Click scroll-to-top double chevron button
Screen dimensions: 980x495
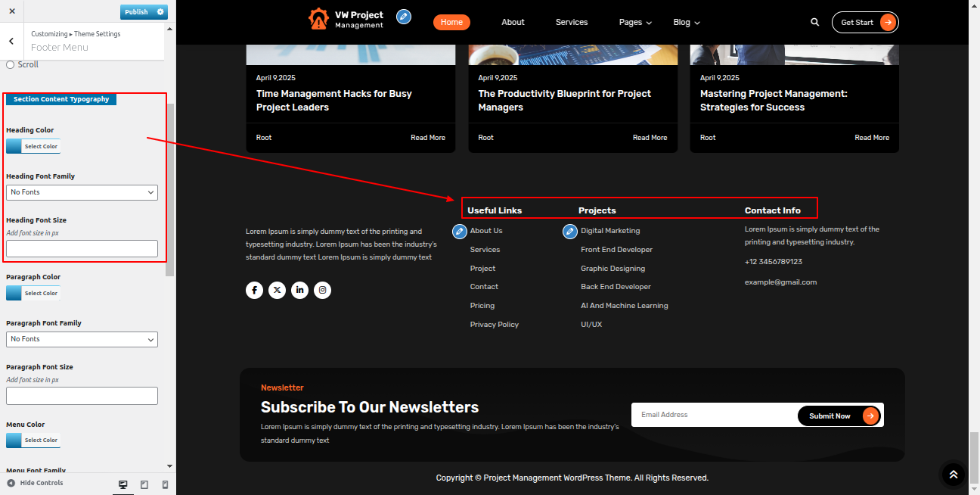[x=953, y=475]
